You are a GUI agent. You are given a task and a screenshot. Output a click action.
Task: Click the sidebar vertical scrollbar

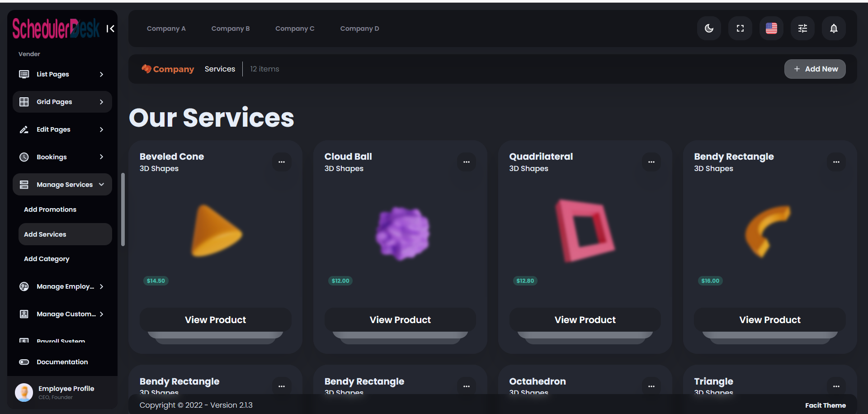(x=123, y=209)
